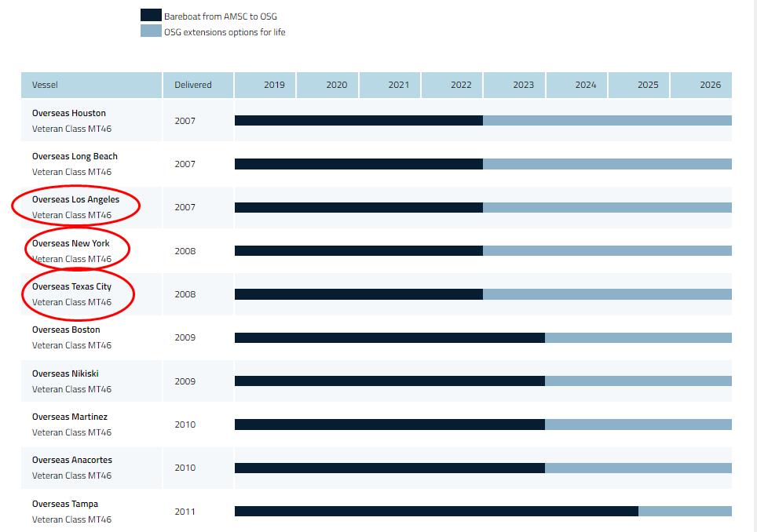Image resolution: width=757 pixels, height=532 pixels.
Task: Click the 2019 year column header
Action: click(x=265, y=85)
